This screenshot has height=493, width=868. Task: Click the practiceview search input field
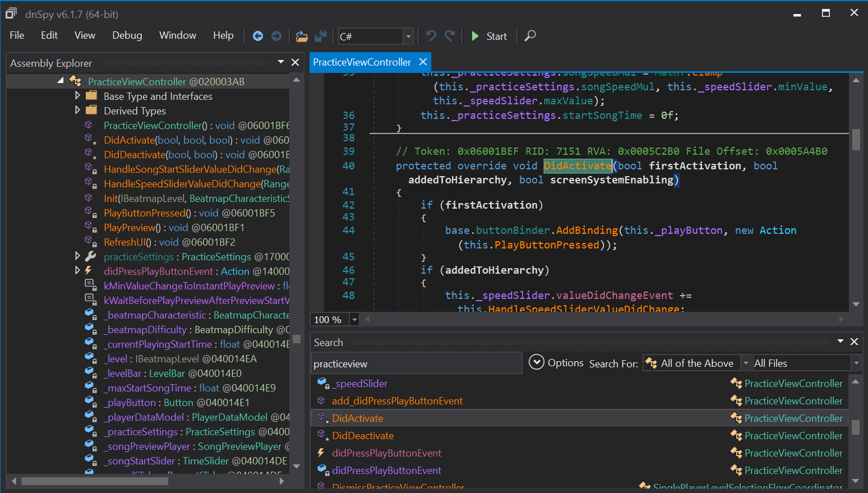pyautogui.click(x=415, y=364)
